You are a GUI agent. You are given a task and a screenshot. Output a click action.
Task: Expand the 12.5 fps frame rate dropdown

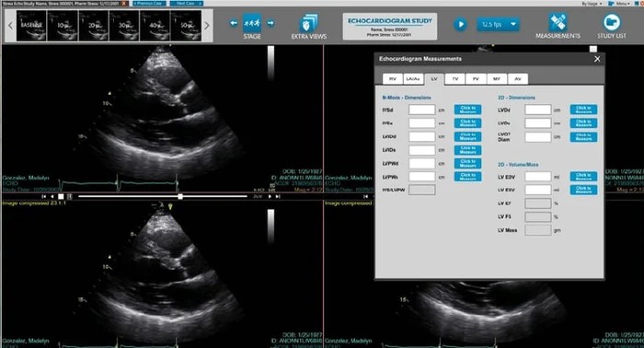coord(499,24)
